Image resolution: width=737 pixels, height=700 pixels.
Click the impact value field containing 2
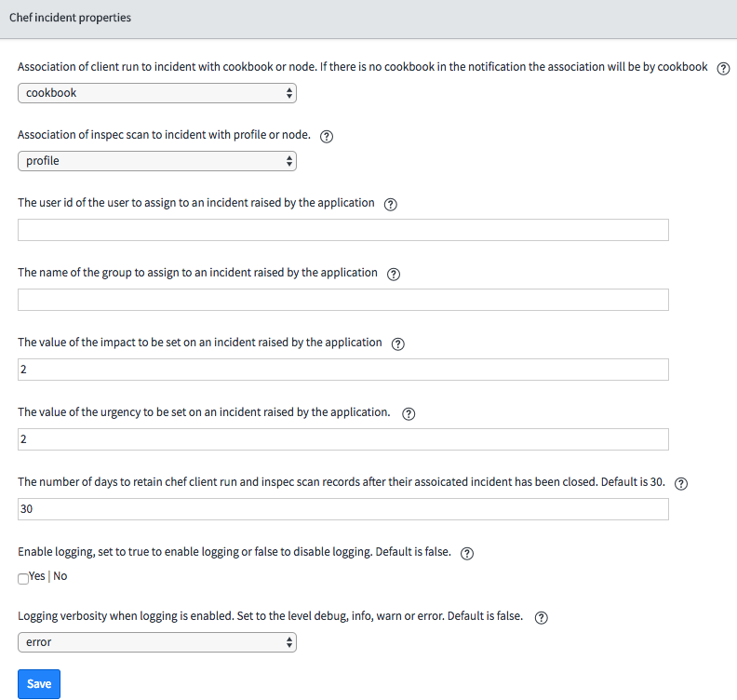[343, 370]
